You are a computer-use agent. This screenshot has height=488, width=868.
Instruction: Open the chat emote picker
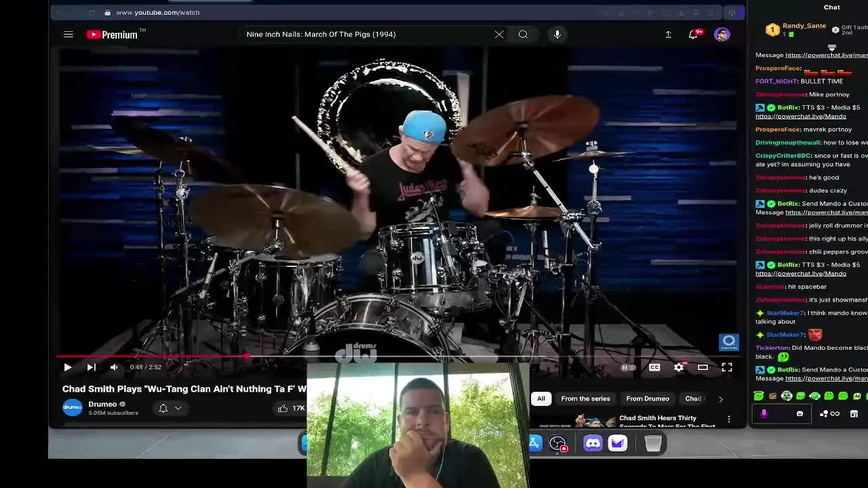[x=800, y=413]
